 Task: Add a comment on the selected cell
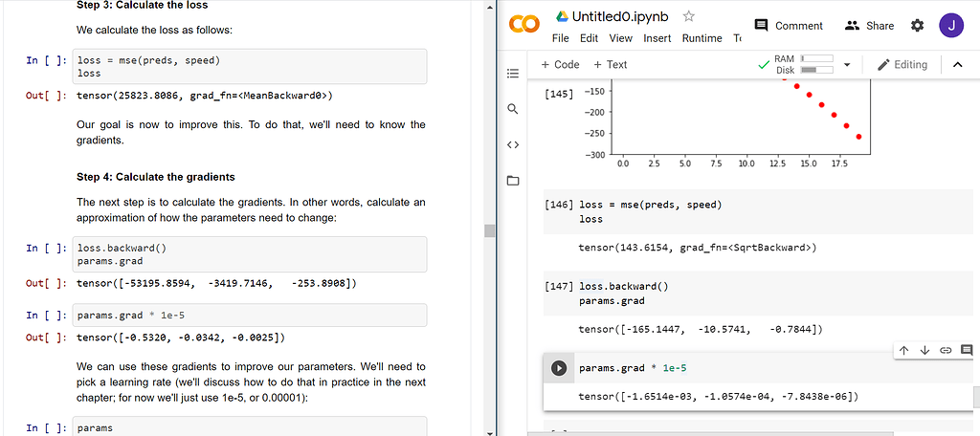(x=965, y=350)
